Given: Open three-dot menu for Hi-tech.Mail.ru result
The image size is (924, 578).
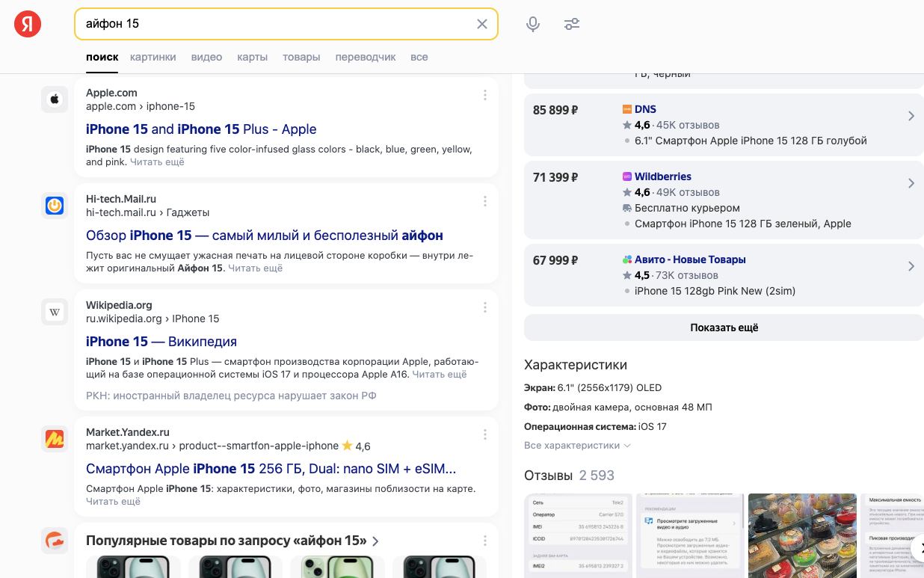Looking at the screenshot, I should tap(485, 201).
